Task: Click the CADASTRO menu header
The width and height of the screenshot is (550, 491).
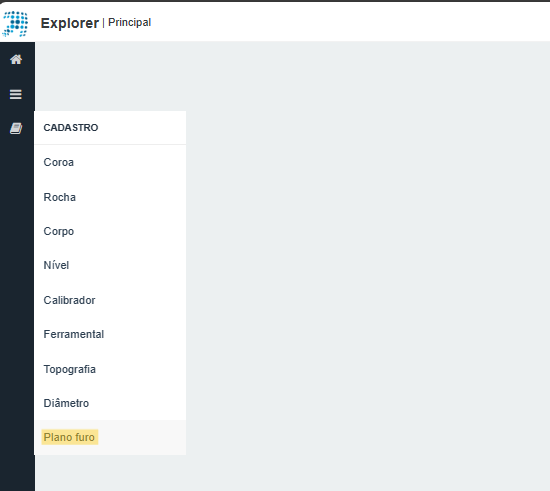Action: click(x=71, y=128)
